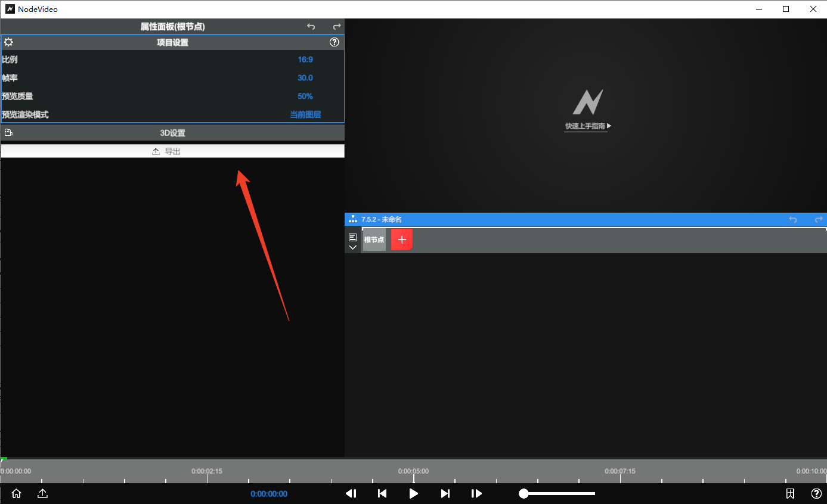Image resolution: width=827 pixels, height=504 pixels.
Task: Change the 比例 value 16:9
Action: [x=305, y=60]
